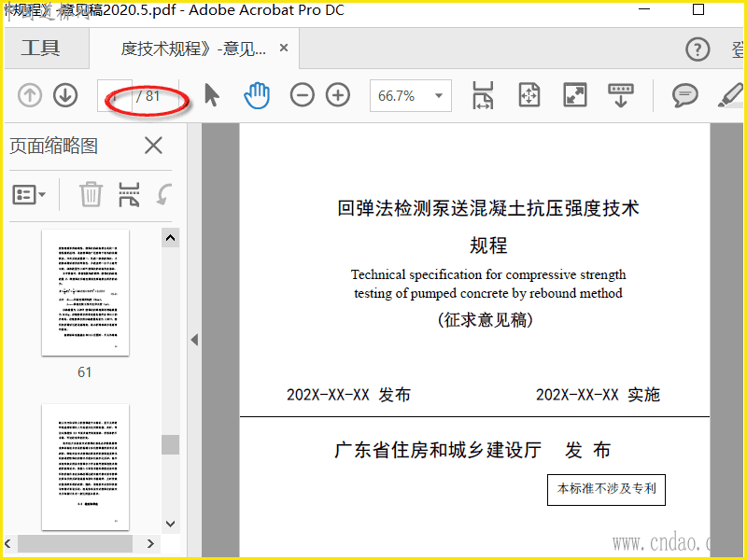
Task: Click the 本标准不涉及专利 boxed text
Action: 606,489
